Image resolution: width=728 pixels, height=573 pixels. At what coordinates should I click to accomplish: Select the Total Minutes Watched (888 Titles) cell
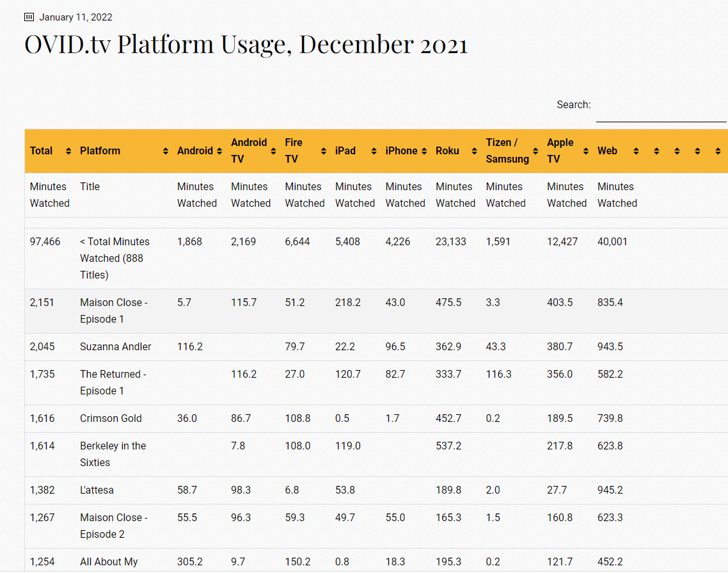pyautogui.click(x=115, y=259)
